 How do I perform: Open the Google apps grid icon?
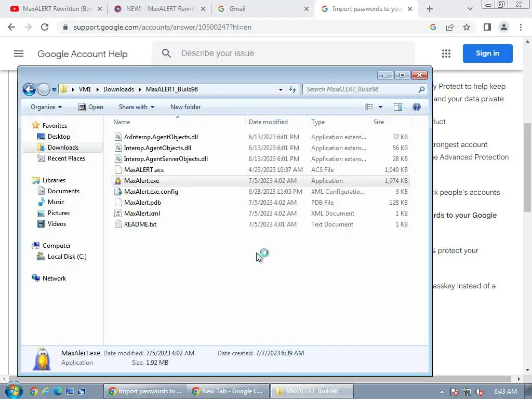[x=446, y=54]
